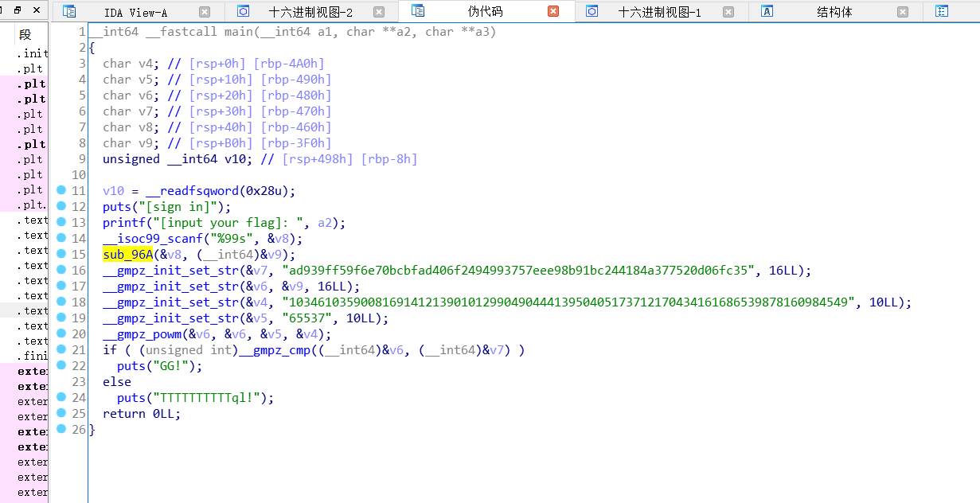
Task: Close the 十六进制视图-2 tab
Action: click(379, 12)
